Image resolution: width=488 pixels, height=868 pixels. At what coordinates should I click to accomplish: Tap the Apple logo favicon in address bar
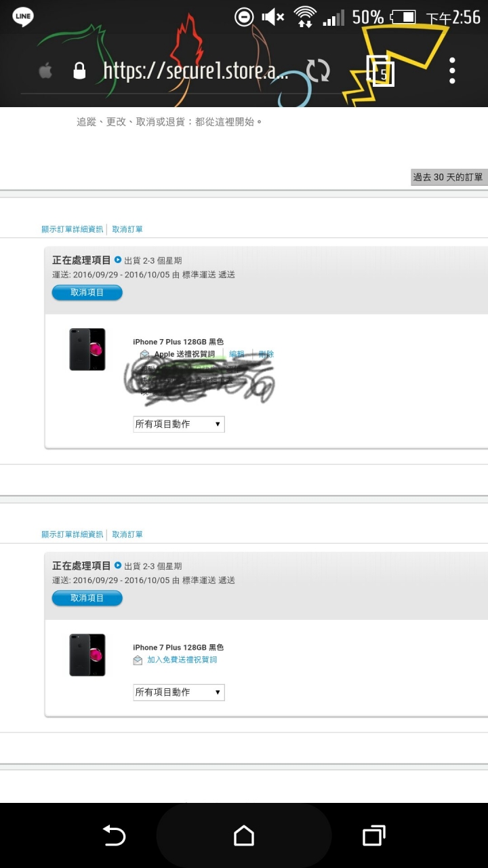[x=45, y=71]
